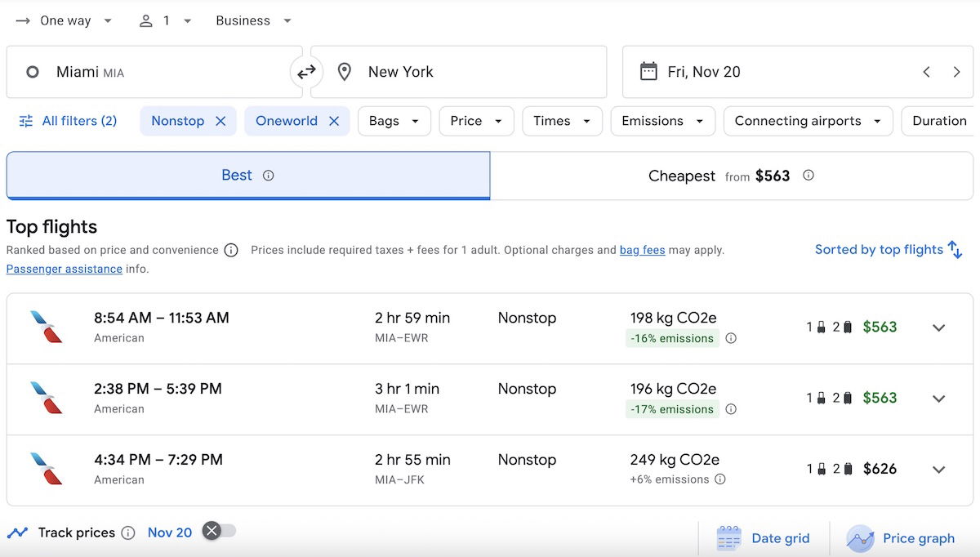This screenshot has height=557, width=980.
Task: Open the All filters panel
Action: tap(69, 121)
